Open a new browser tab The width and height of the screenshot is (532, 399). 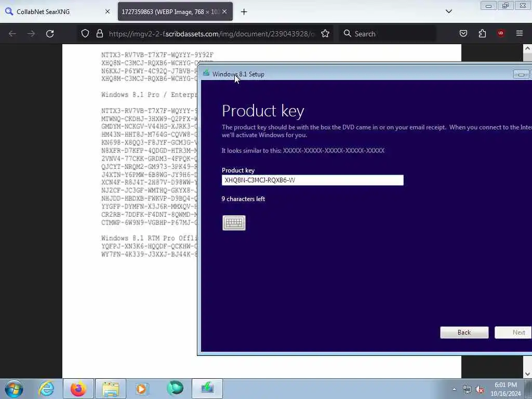click(x=244, y=12)
